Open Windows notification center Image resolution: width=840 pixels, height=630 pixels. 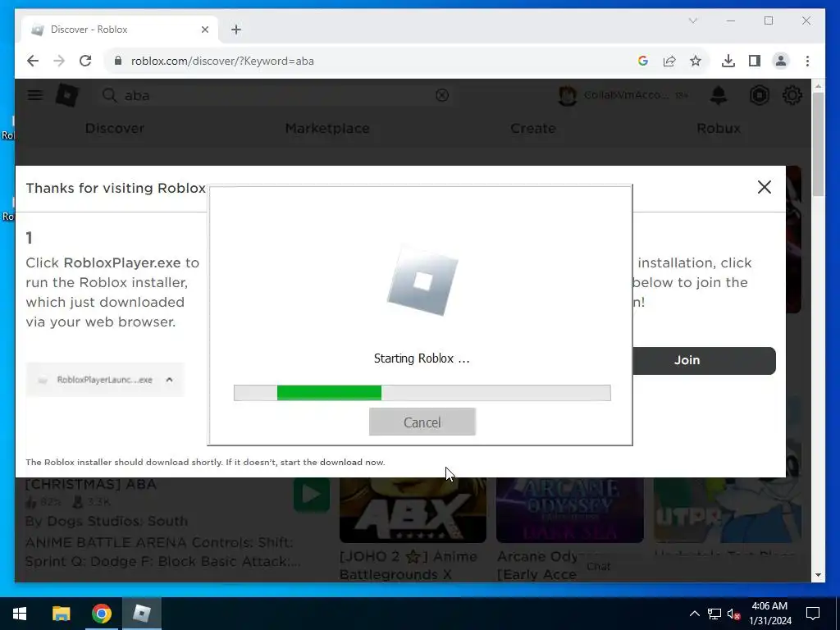[x=813, y=614]
